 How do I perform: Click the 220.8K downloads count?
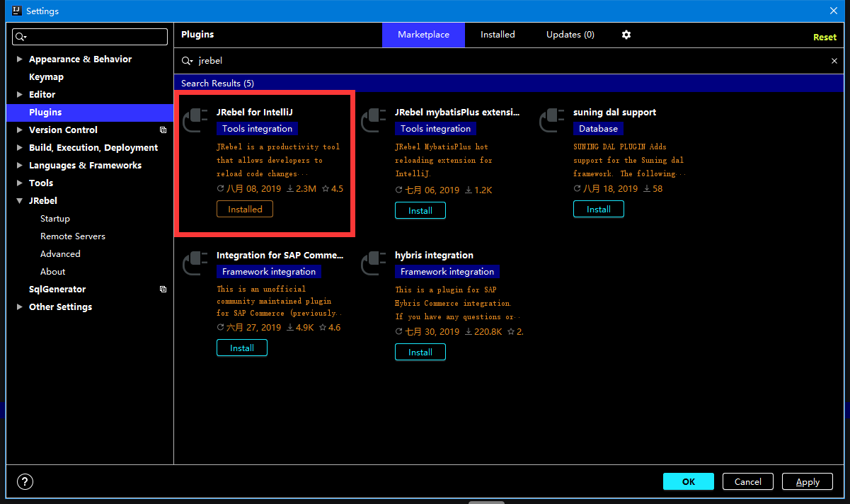point(483,332)
